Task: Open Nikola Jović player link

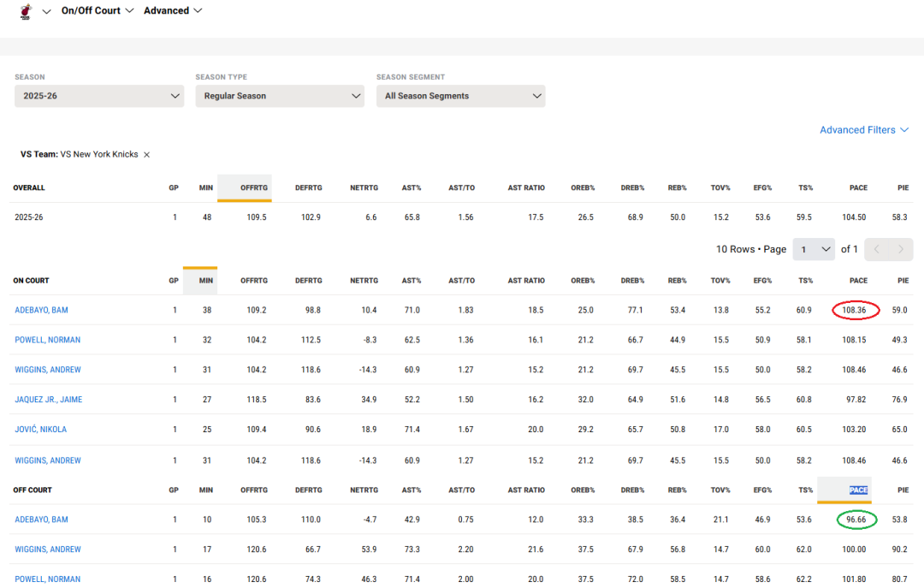Action: point(40,430)
